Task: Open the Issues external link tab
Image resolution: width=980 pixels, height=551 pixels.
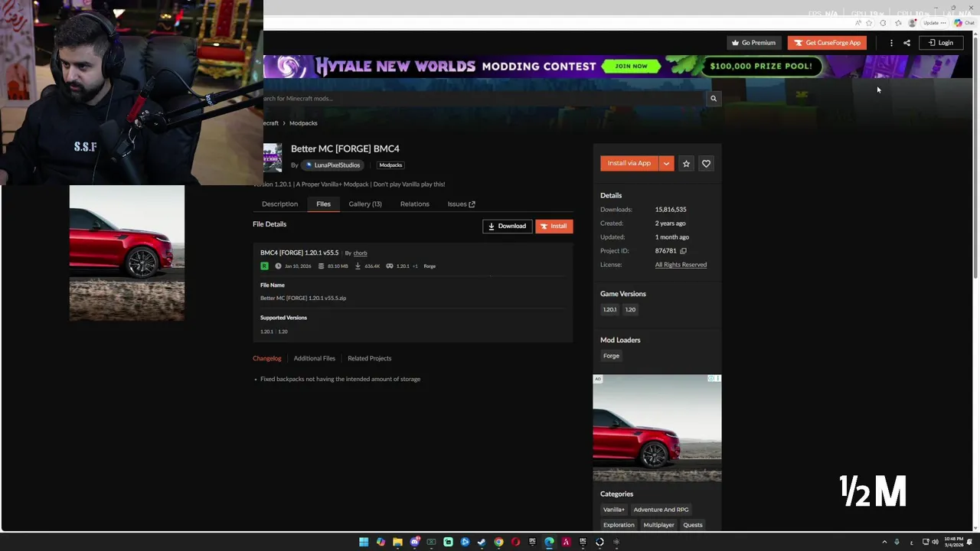Action: (461, 204)
